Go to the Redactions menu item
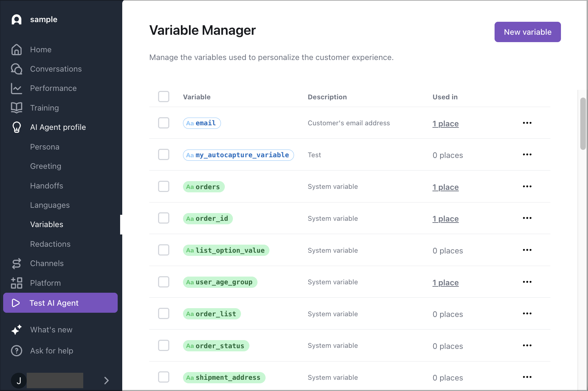 (x=50, y=244)
